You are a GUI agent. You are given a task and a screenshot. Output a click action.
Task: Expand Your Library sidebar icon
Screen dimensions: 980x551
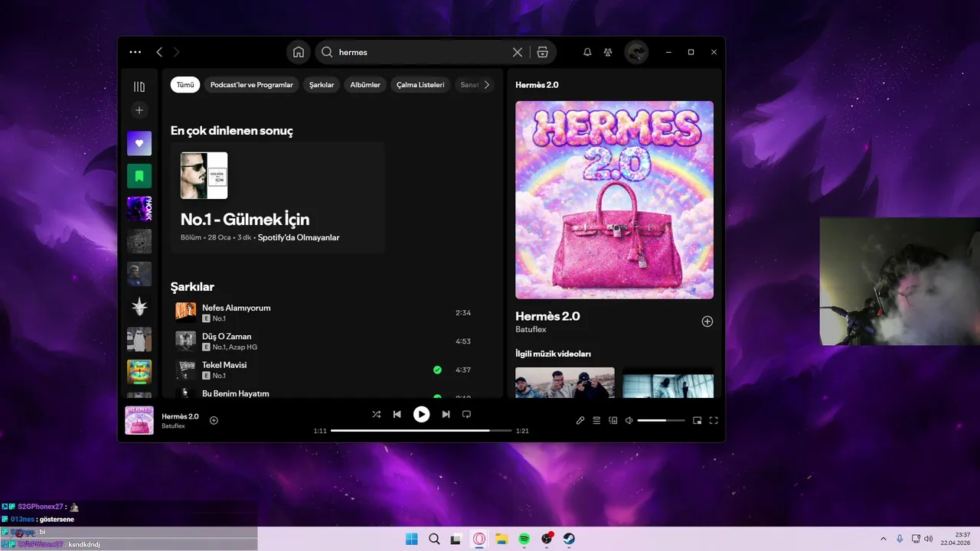(139, 86)
